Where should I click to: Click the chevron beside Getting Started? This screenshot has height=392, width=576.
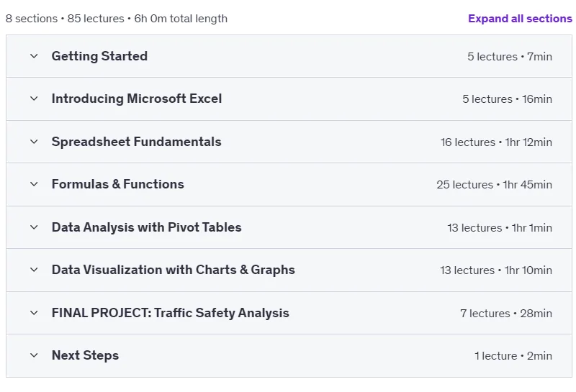(34, 56)
